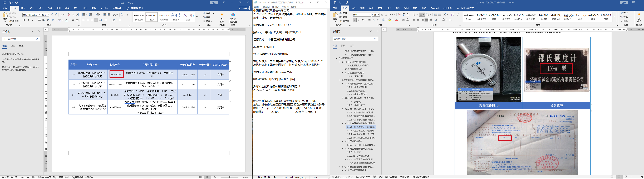Expand 3.1.2 检验检测人员 heading in navigation

coord(342,69)
